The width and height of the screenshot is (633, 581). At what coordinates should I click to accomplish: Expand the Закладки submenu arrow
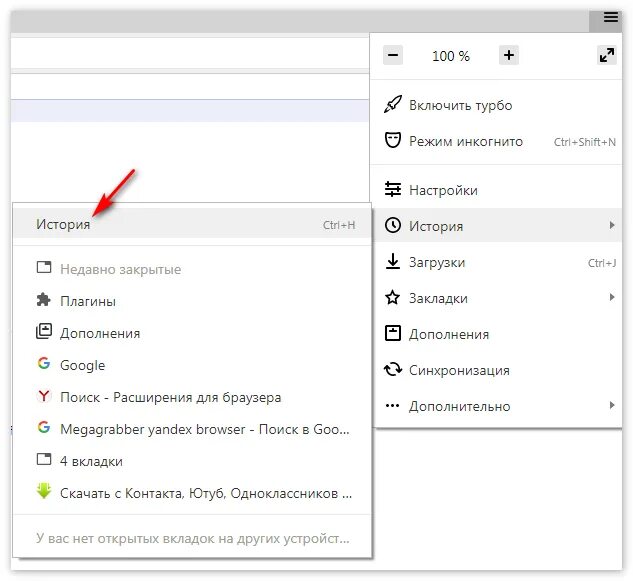612,298
